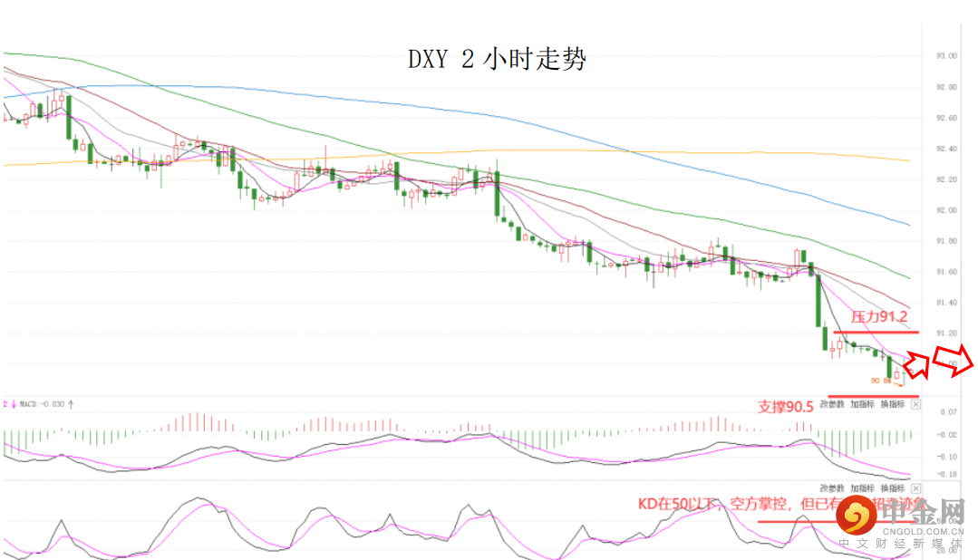Click the 93.00 price axis label
This screenshot has height=560, width=978.
[x=946, y=56]
